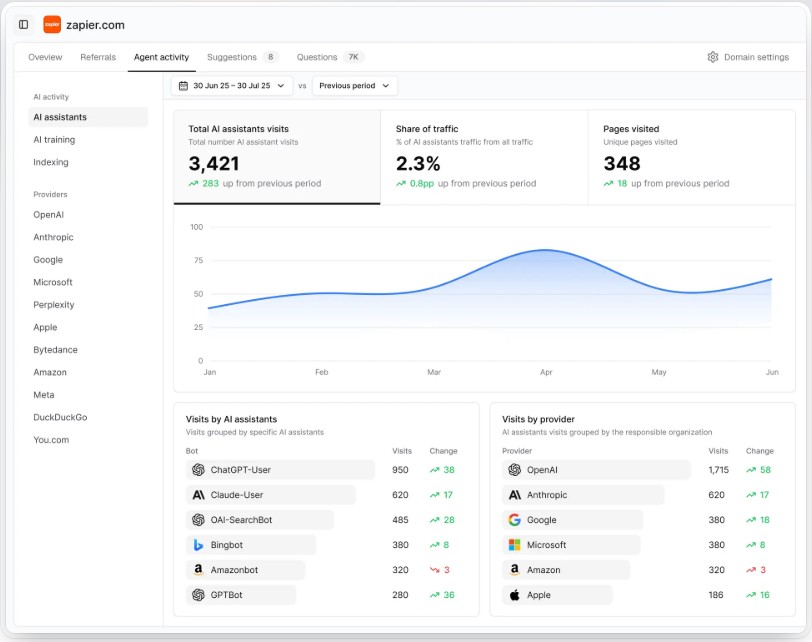Click the Domain settings gear icon
This screenshot has height=642, width=812.
[x=713, y=57]
